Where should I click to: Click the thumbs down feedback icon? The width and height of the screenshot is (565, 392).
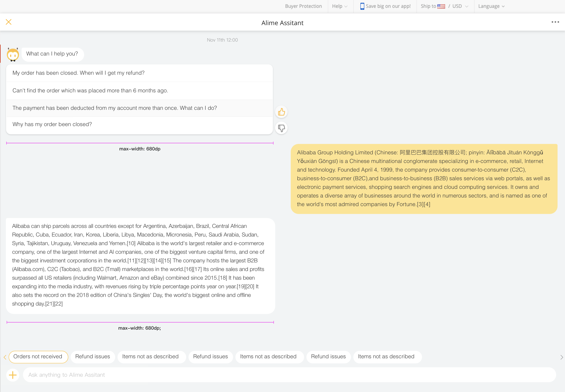point(281,128)
